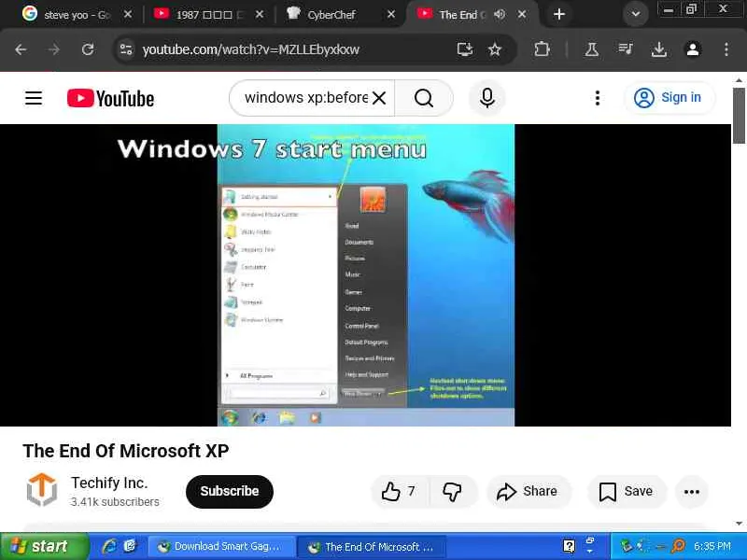The height and width of the screenshot is (560, 747).
Task: Open Techify Inc. channel avatar
Action: click(x=42, y=490)
